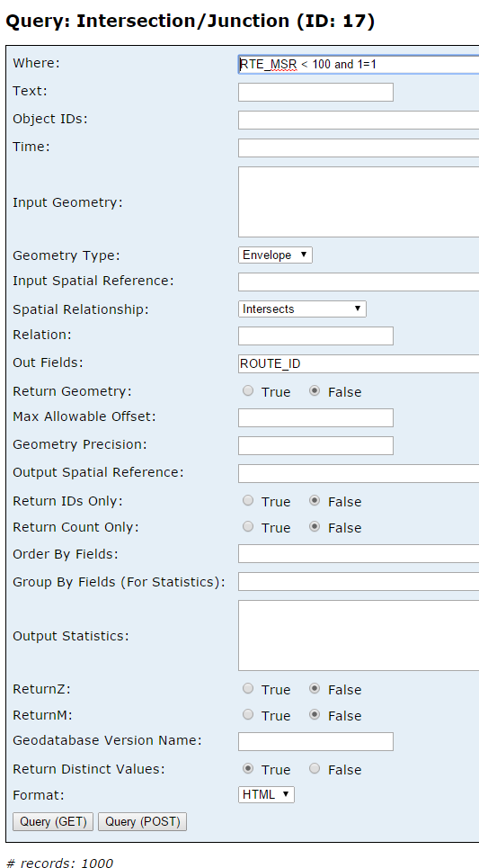The height and width of the screenshot is (868, 479).
Task: Set Return Geometry to True
Action: 248,390
